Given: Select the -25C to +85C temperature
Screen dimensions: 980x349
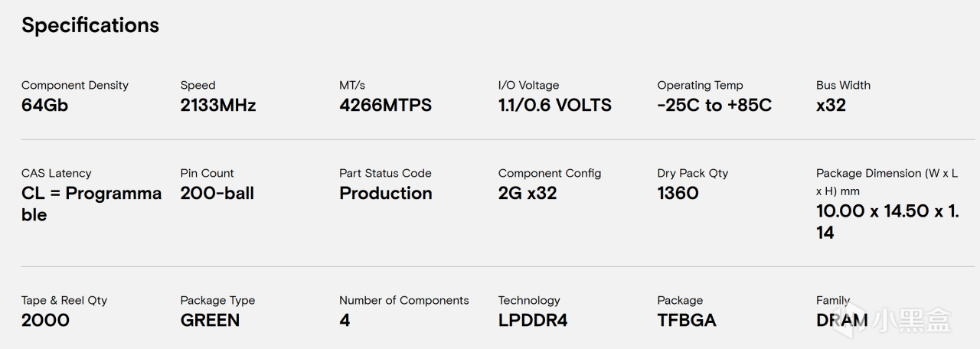Looking at the screenshot, I should click(714, 106).
